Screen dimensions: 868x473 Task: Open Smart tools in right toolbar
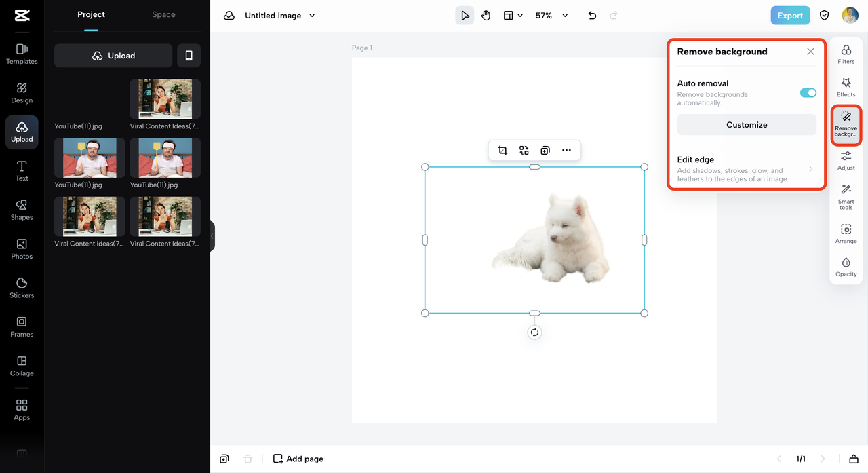pos(846,197)
